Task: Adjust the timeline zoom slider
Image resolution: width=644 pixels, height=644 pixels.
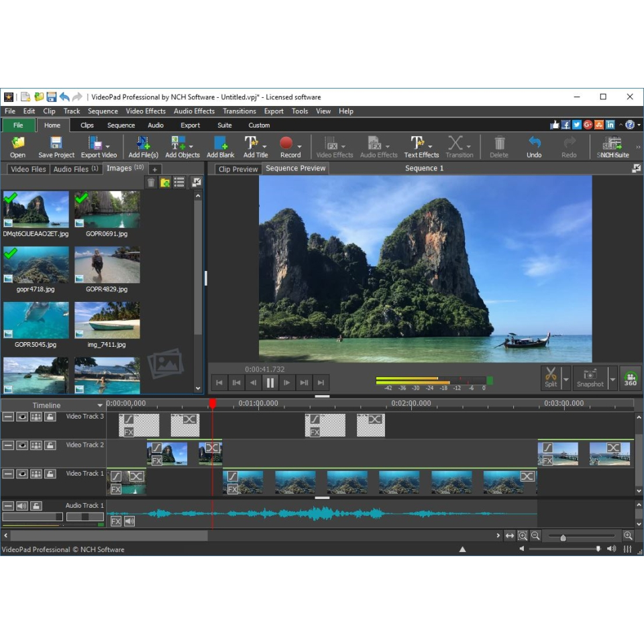Action: 563,537
